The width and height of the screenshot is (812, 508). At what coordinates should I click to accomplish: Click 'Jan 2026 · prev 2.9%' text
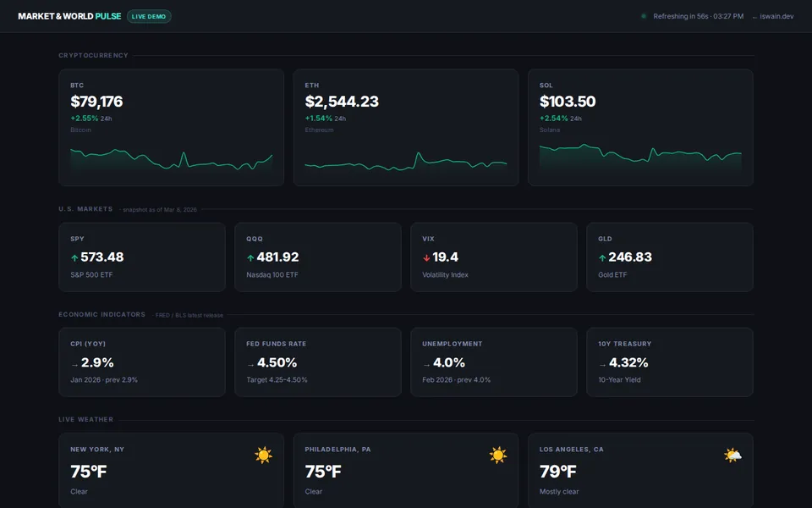pos(104,380)
